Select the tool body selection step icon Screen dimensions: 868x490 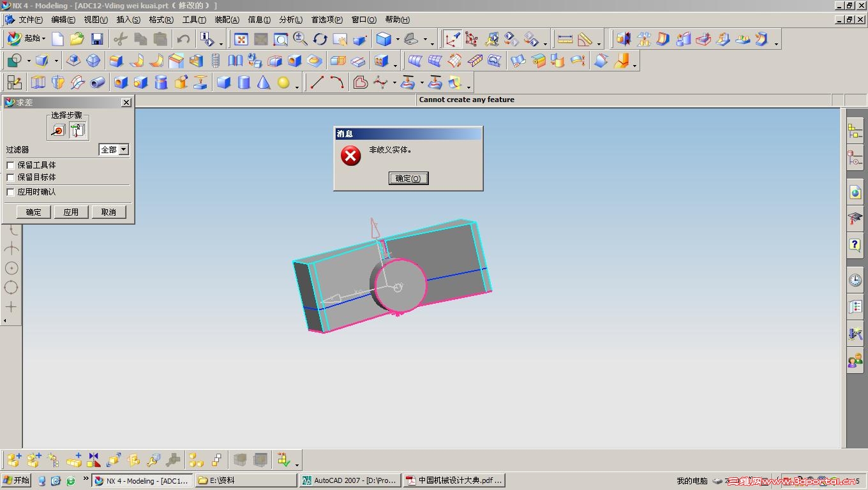[x=78, y=130]
